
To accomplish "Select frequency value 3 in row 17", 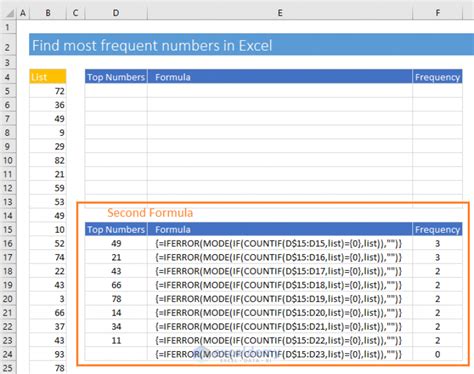I will tap(437, 257).
